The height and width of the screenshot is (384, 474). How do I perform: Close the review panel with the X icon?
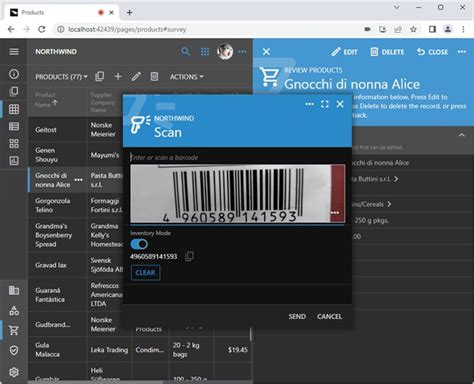click(x=266, y=52)
